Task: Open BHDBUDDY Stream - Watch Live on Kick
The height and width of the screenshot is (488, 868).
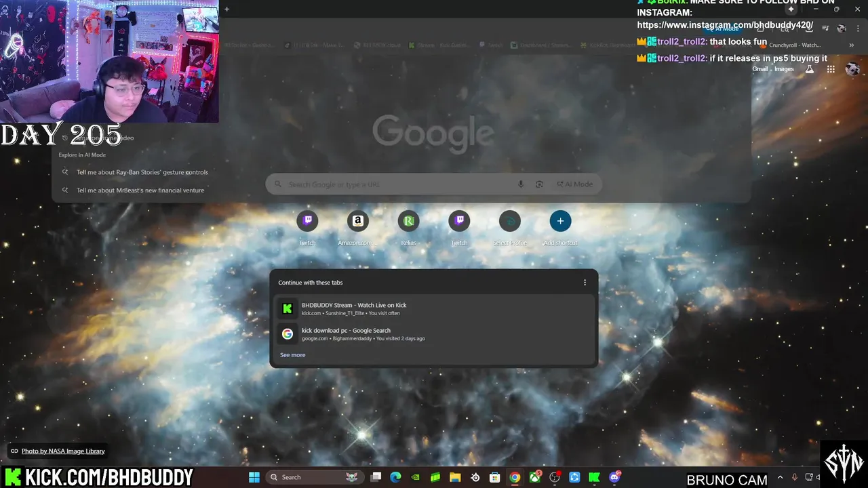Action: click(x=434, y=308)
